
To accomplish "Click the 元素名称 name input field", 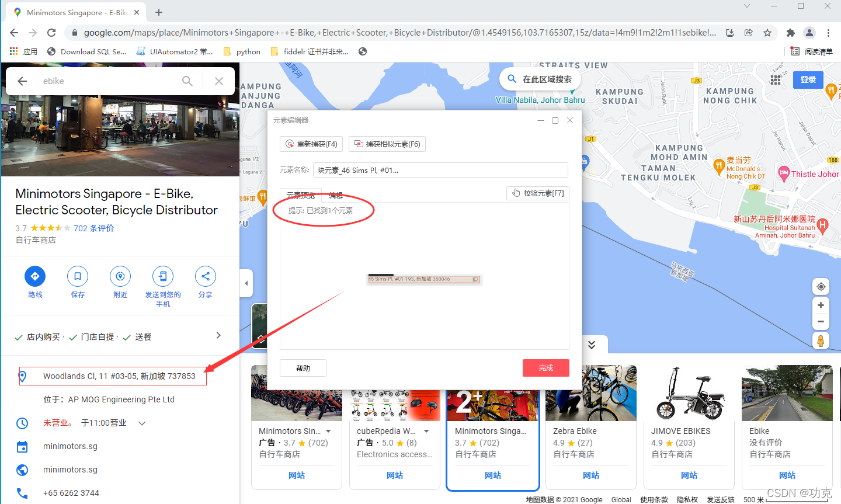I will click(440, 170).
